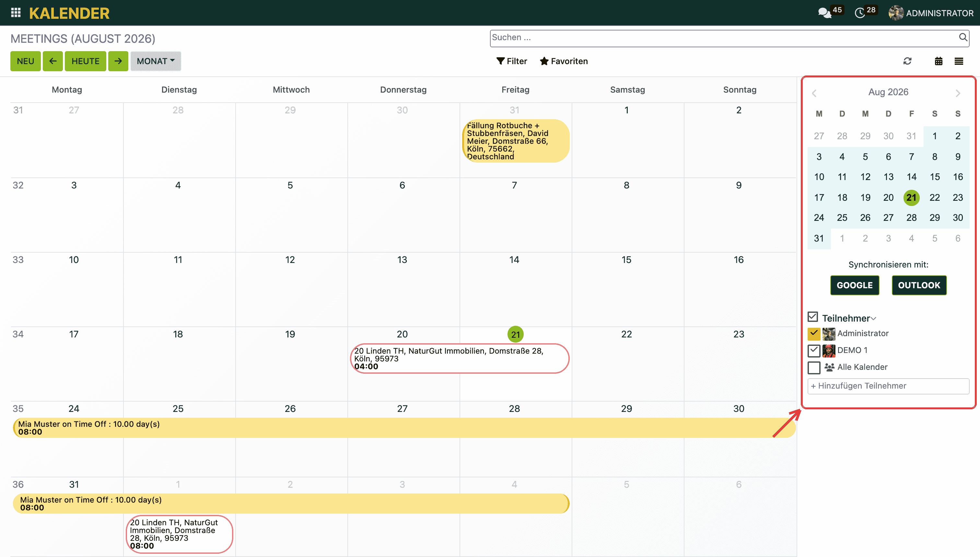Image resolution: width=980 pixels, height=557 pixels.
Task: Click day number 12 in the main calendar
Action: (x=290, y=260)
